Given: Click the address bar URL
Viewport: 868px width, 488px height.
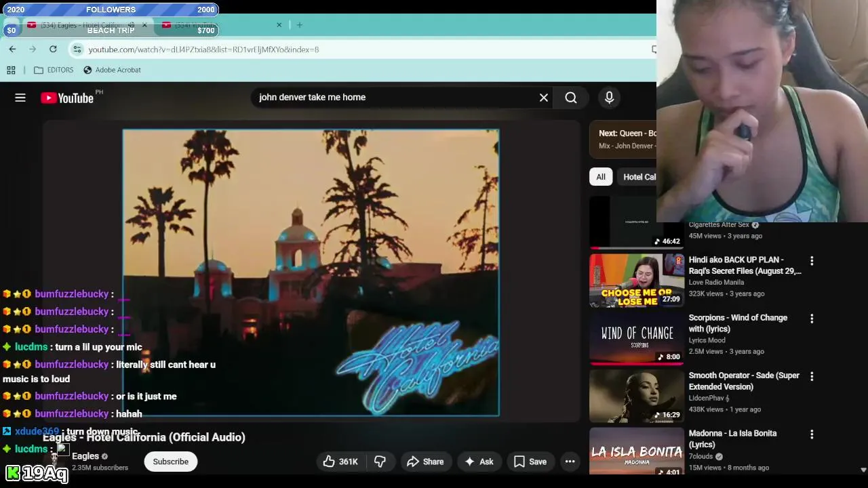Looking at the screenshot, I should (203, 49).
